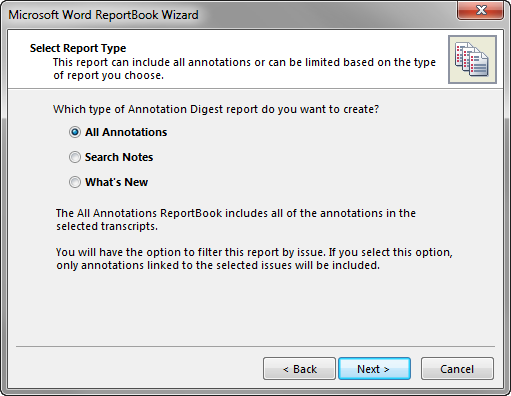511x396 pixels.
Task: Click the Search Notes label text
Action: pyautogui.click(x=119, y=157)
